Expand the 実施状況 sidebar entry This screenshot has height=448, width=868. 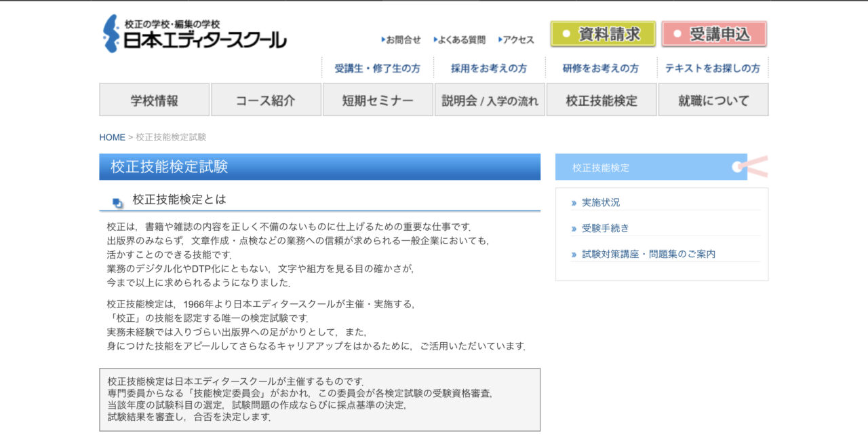tap(601, 202)
